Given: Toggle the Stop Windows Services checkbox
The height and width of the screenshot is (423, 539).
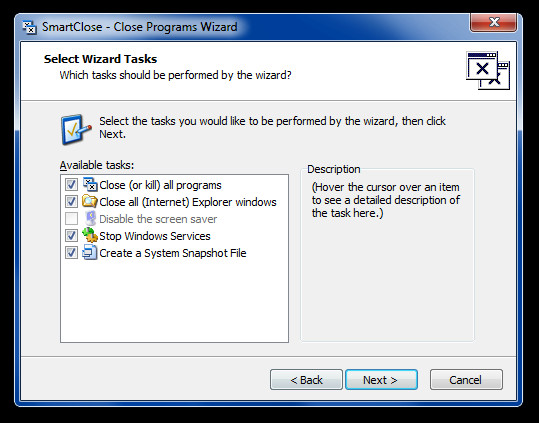Looking at the screenshot, I should 71,236.
